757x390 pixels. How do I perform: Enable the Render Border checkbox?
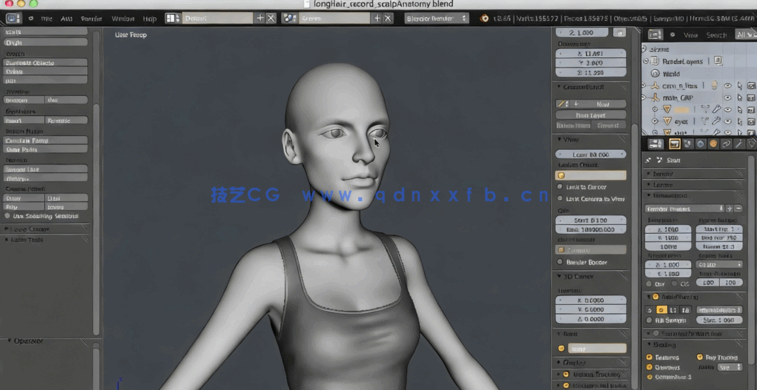tap(560, 262)
